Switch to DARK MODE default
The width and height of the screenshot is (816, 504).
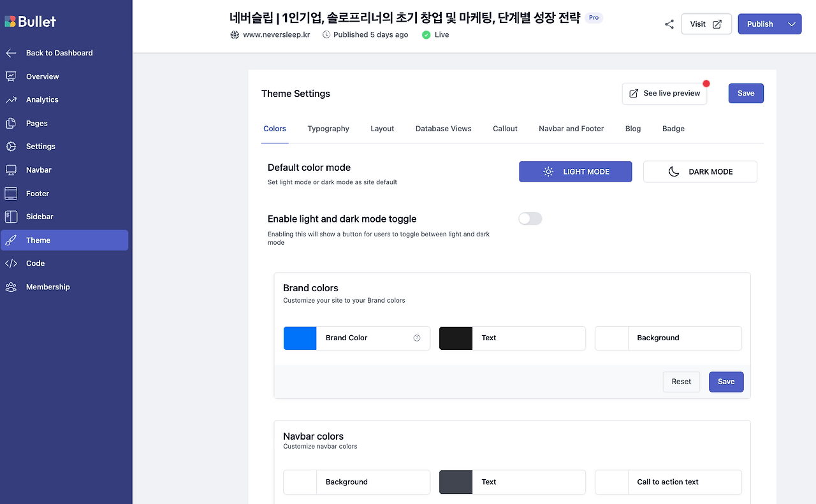coord(699,171)
